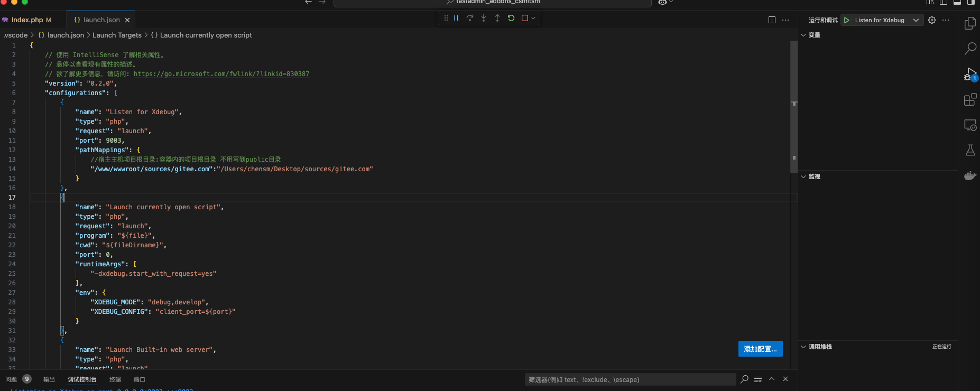Click the "XDEBUG_MODE" key
Image resolution: width=980 pixels, height=391 pixels.
click(115, 302)
